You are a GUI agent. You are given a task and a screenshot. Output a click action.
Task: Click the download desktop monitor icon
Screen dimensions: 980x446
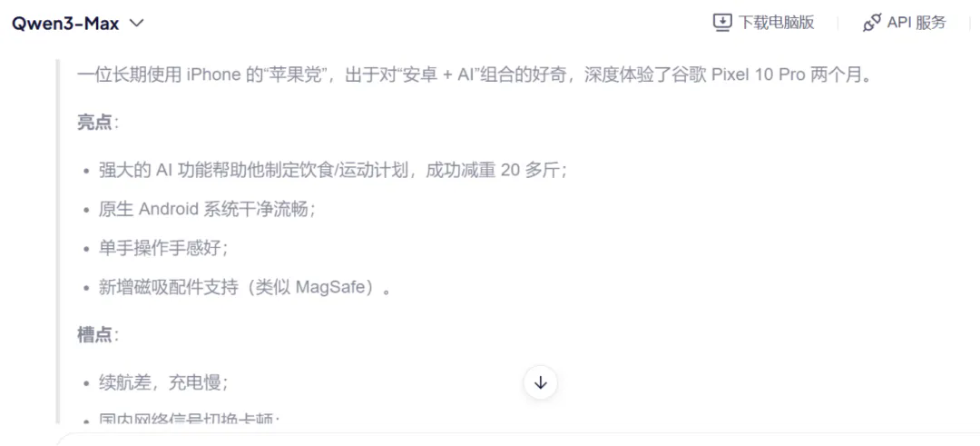pos(722,23)
